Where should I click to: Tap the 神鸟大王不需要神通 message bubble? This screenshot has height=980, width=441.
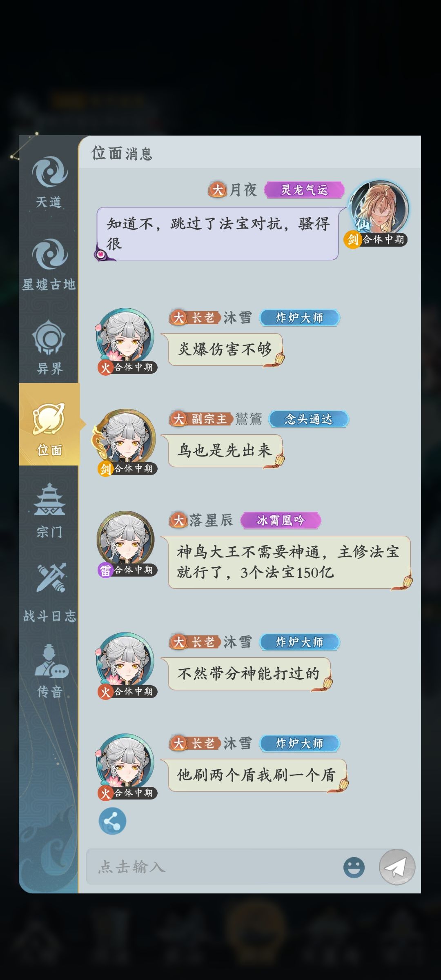[289, 562]
